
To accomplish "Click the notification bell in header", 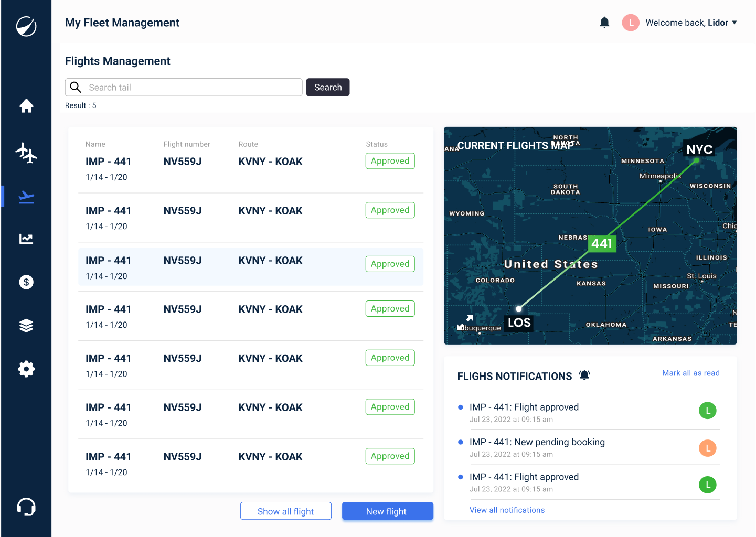I will click(x=604, y=23).
